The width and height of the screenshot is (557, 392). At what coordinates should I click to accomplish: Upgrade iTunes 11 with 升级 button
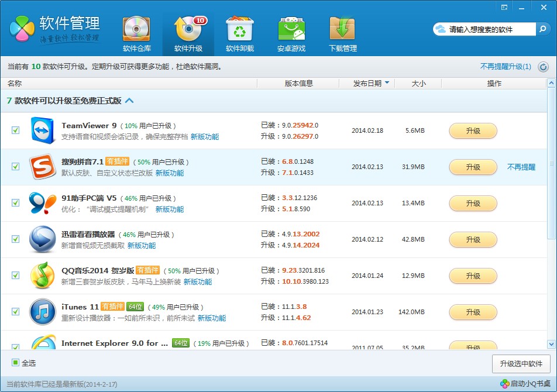[x=473, y=312]
